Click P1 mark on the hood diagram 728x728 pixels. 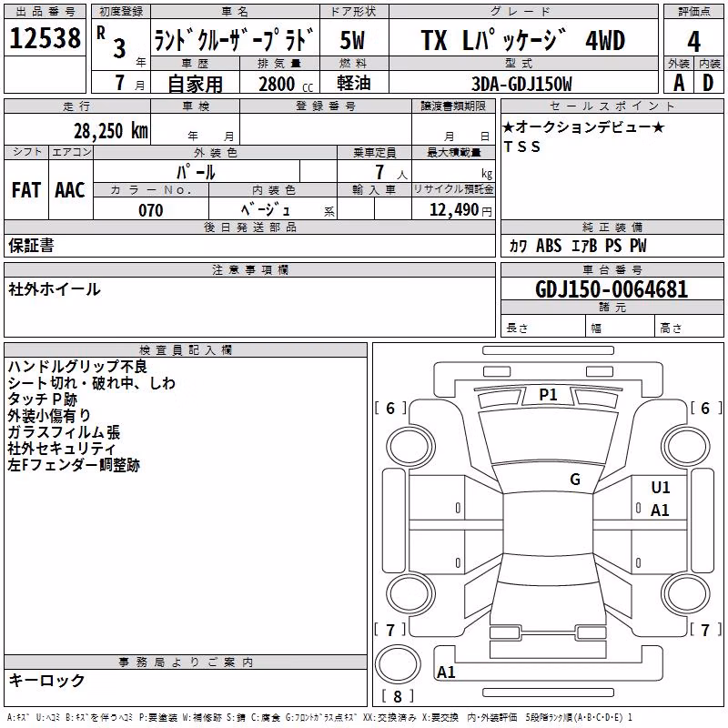pos(548,395)
